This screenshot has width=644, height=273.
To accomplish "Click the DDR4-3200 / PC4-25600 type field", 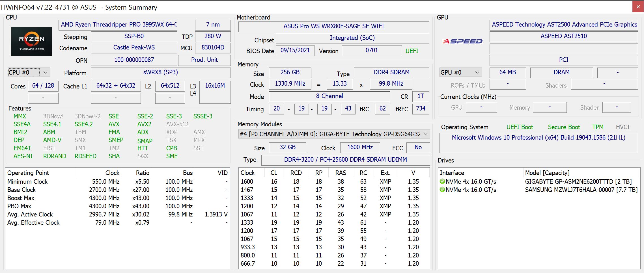I will coord(346,160).
